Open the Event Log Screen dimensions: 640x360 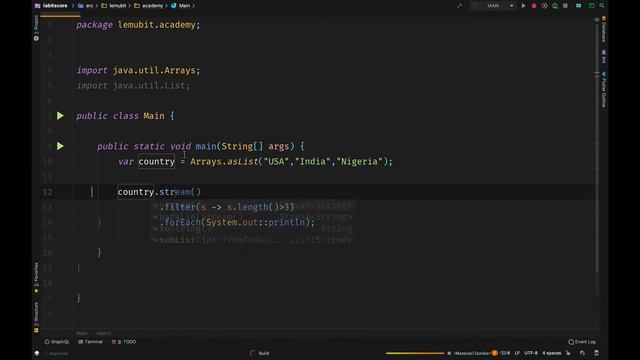pos(582,342)
